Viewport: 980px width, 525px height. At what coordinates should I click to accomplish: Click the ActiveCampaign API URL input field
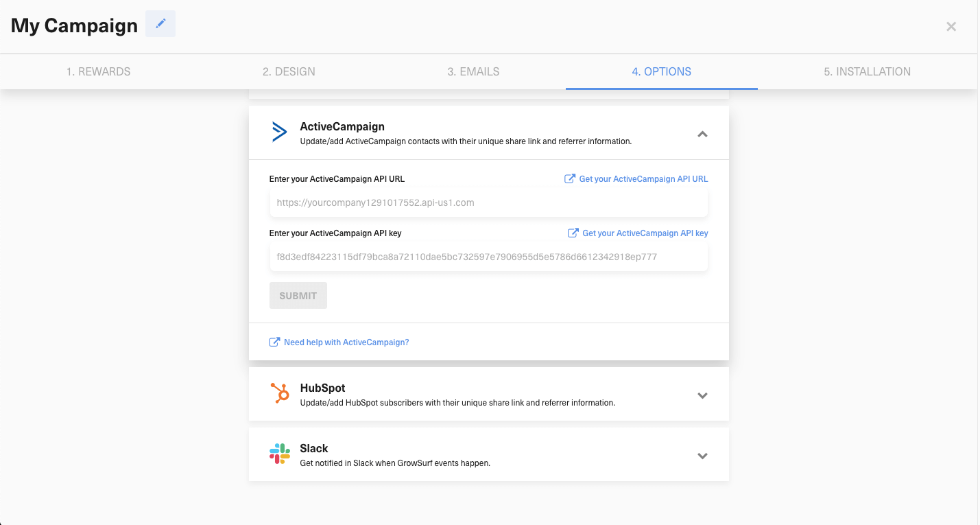[488, 202]
